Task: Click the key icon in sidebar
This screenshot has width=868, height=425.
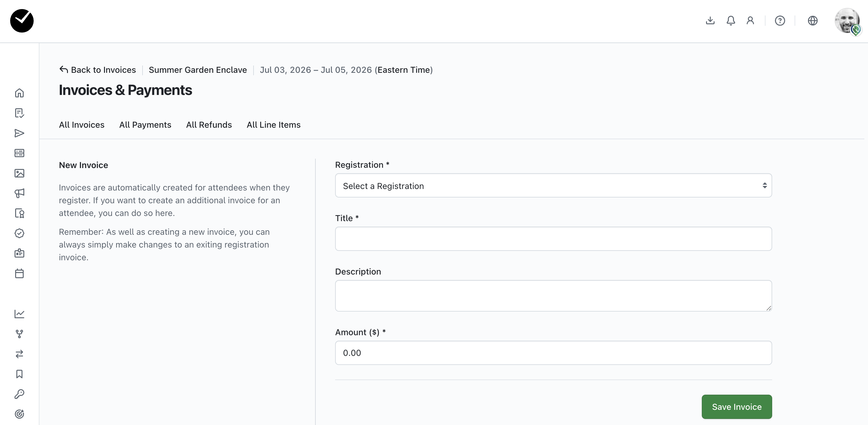Action: 19,394
